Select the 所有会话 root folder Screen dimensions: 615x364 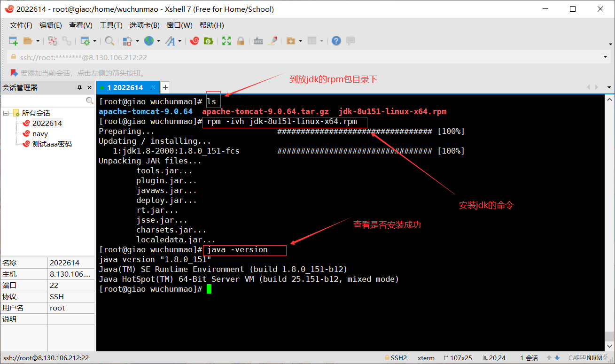click(36, 113)
